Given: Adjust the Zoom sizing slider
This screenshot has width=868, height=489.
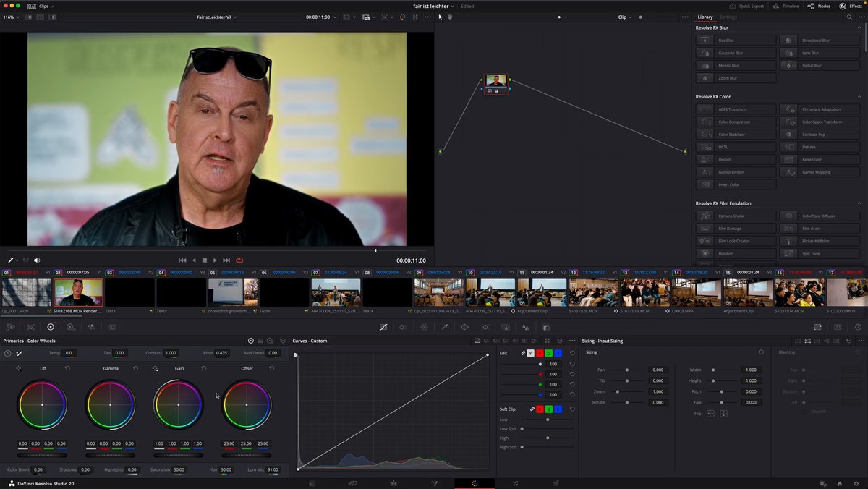Looking at the screenshot, I should point(627,391).
